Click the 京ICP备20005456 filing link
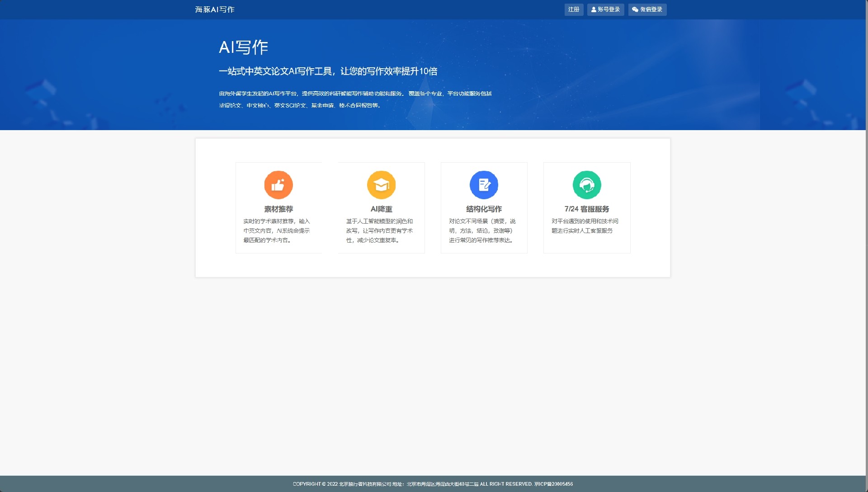Image resolution: width=868 pixels, height=492 pixels. point(555,483)
